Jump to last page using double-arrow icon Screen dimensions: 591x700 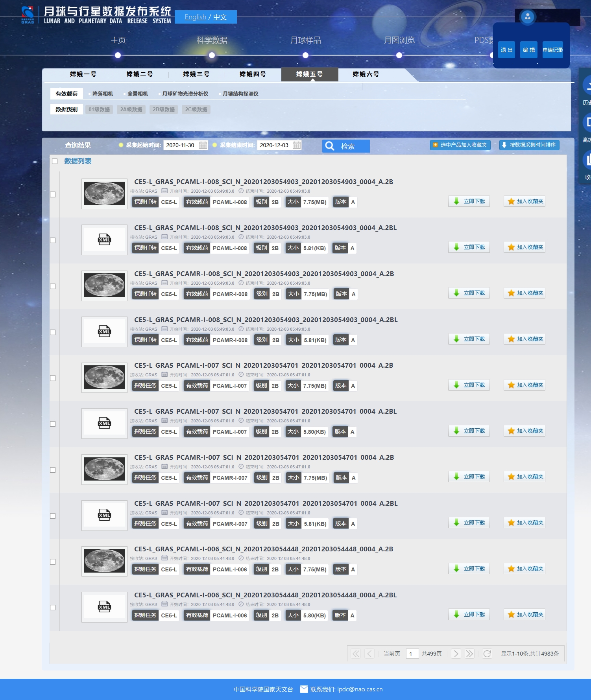[x=469, y=654]
